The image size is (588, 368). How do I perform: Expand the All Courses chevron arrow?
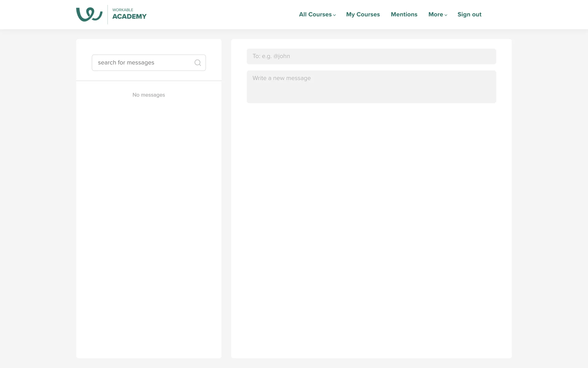[x=334, y=15]
